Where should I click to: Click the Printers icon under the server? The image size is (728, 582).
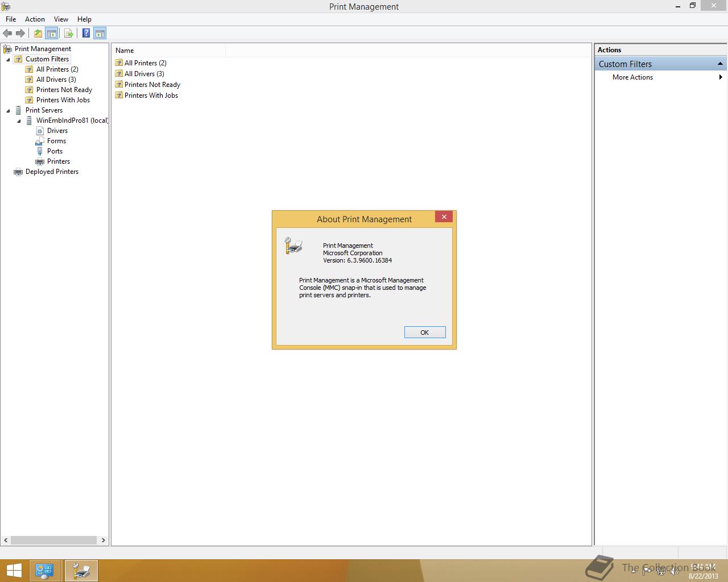(40, 161)
